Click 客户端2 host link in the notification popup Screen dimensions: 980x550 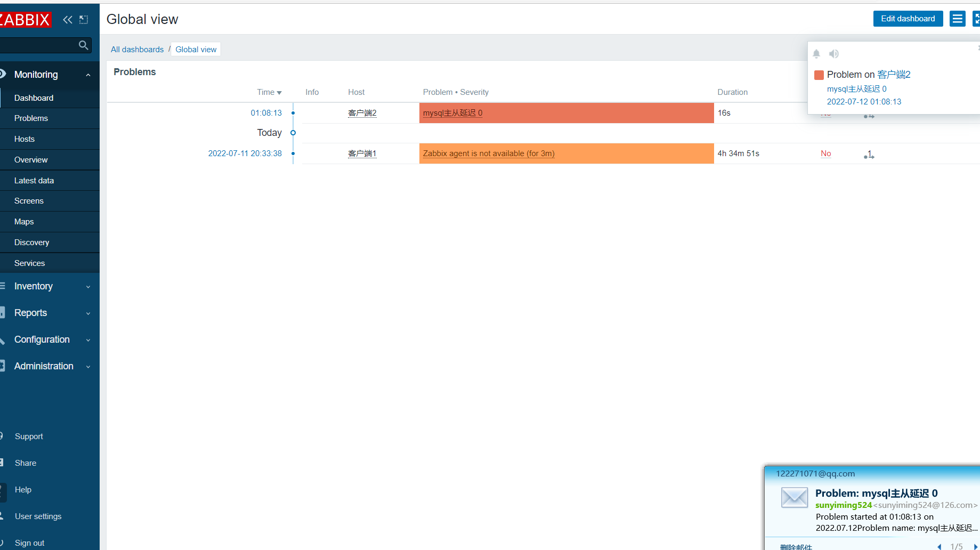tap(894, 75)
